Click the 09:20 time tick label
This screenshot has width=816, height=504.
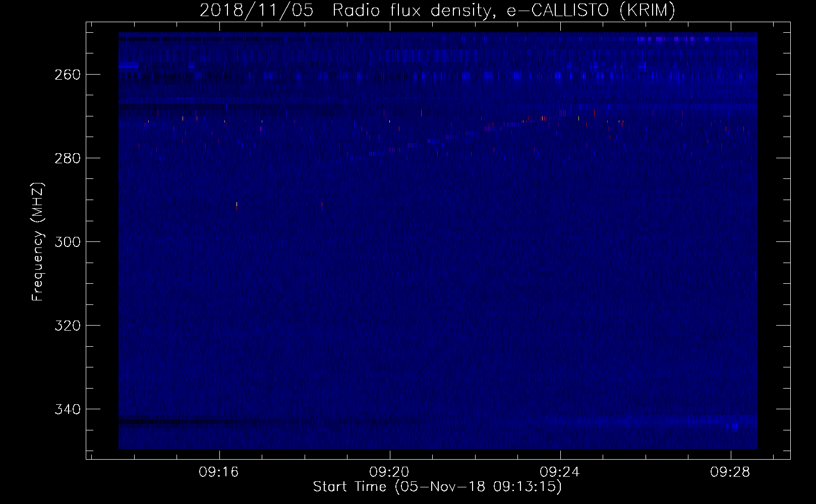click(x=389, y=472)
